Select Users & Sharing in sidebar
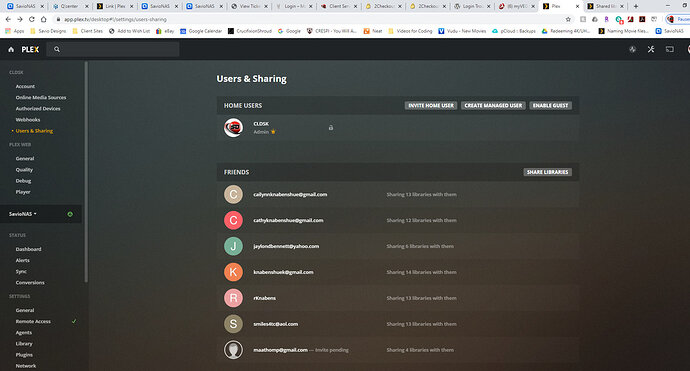This screenshot has height=371, width=690. click(x=34, y=131)
